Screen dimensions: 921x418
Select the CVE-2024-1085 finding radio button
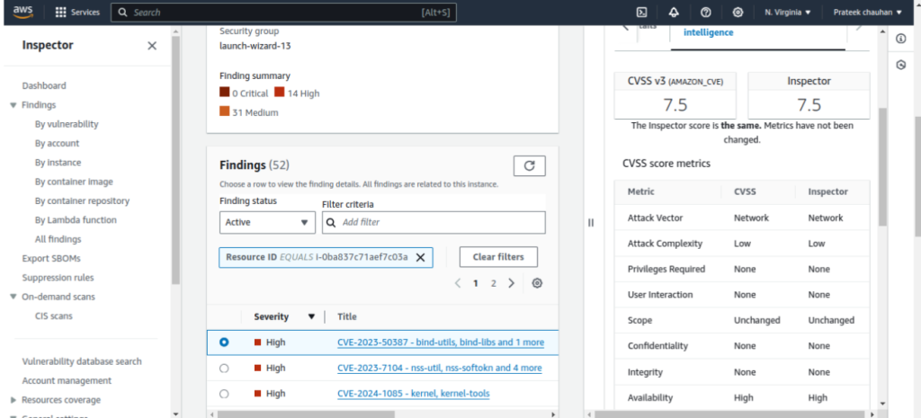pos(224,394)
